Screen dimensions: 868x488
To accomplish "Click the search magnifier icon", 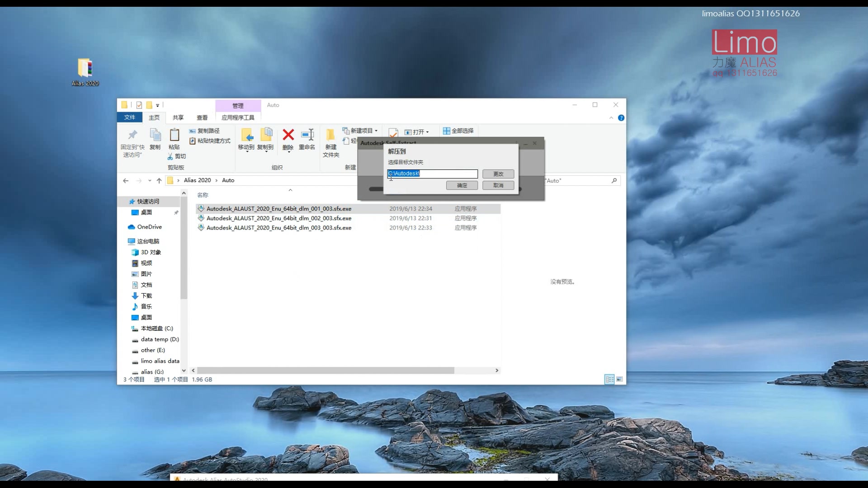I will tap(614, 181).
